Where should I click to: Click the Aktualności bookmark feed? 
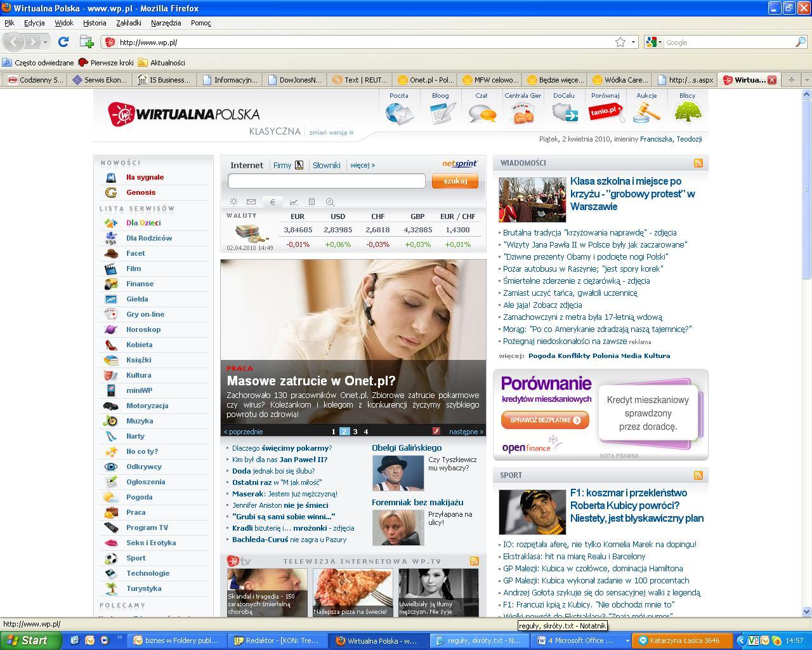tap(162, 62)
